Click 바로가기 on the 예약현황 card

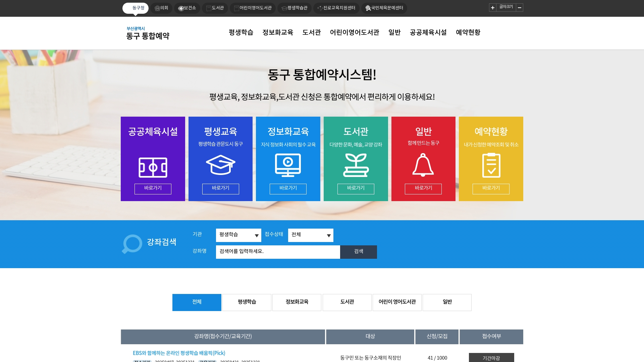click(491, 189)
